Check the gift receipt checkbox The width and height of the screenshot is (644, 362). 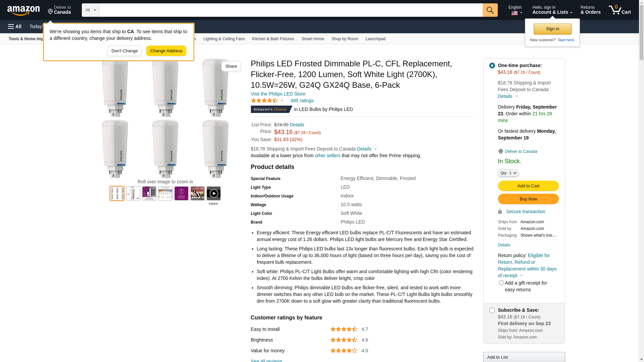point(501,283)
